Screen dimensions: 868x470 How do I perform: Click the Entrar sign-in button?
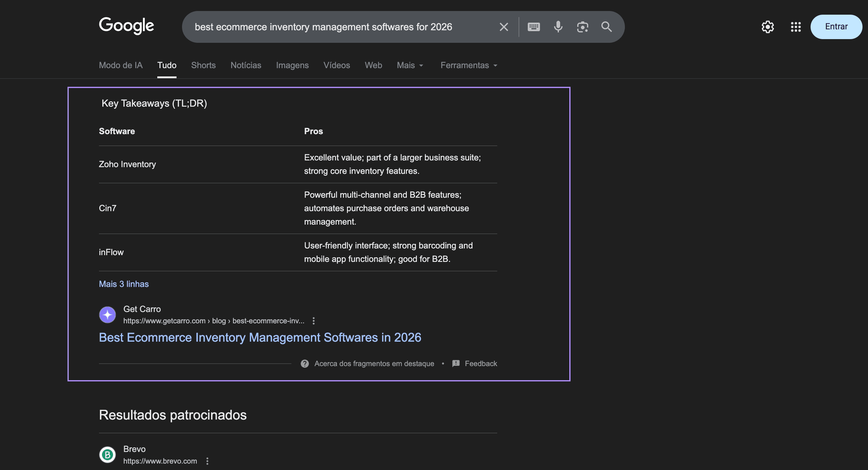click(x=836, y=27)
